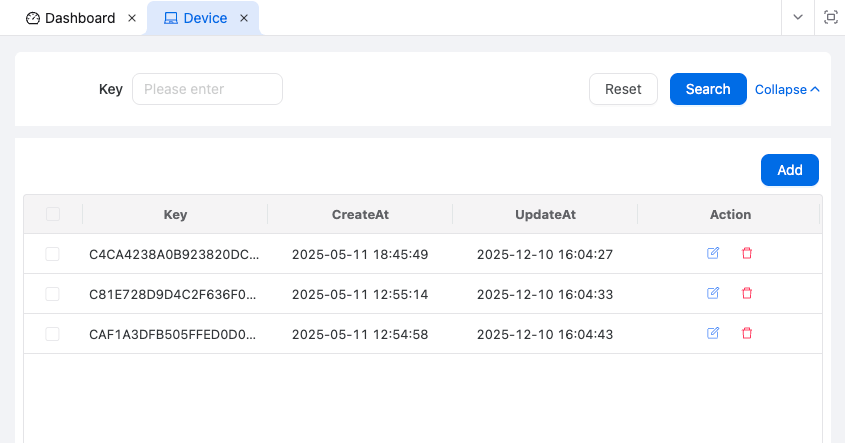The width and height of the screenshot is (845, 443).
Task: Close the Device tab
Action: click(x=244, y=18)
